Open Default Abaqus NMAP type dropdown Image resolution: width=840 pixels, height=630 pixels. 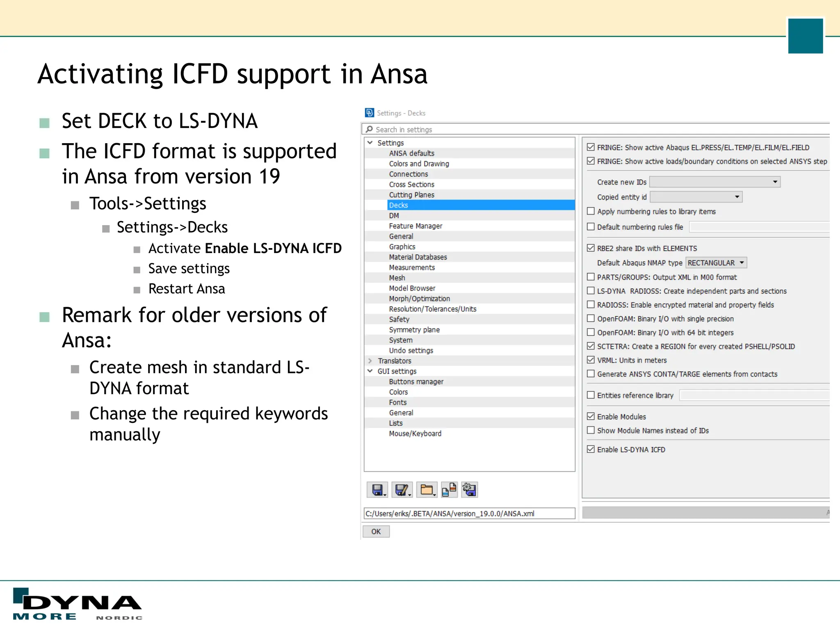(716, 262)
